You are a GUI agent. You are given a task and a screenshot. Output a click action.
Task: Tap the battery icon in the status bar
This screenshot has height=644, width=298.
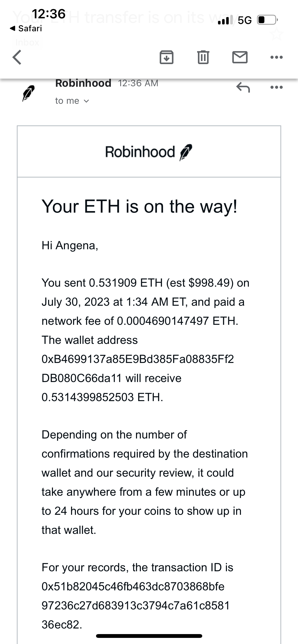click(267, 20)
